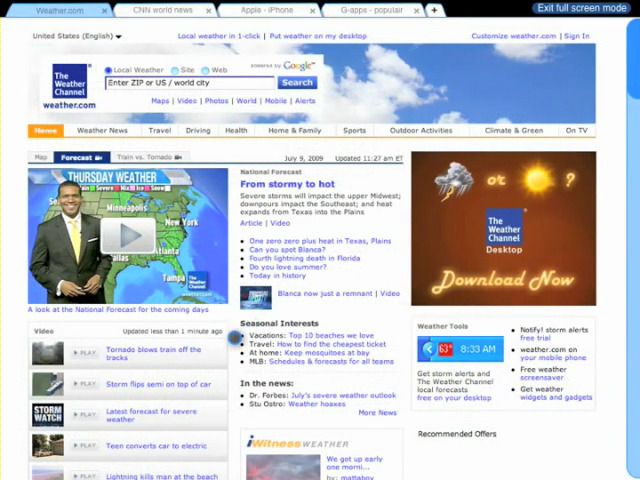The width and height of the screenshot is (640, 480).
Task: Switch to the Train vs. Tornado tab
Action: [149, 157]
